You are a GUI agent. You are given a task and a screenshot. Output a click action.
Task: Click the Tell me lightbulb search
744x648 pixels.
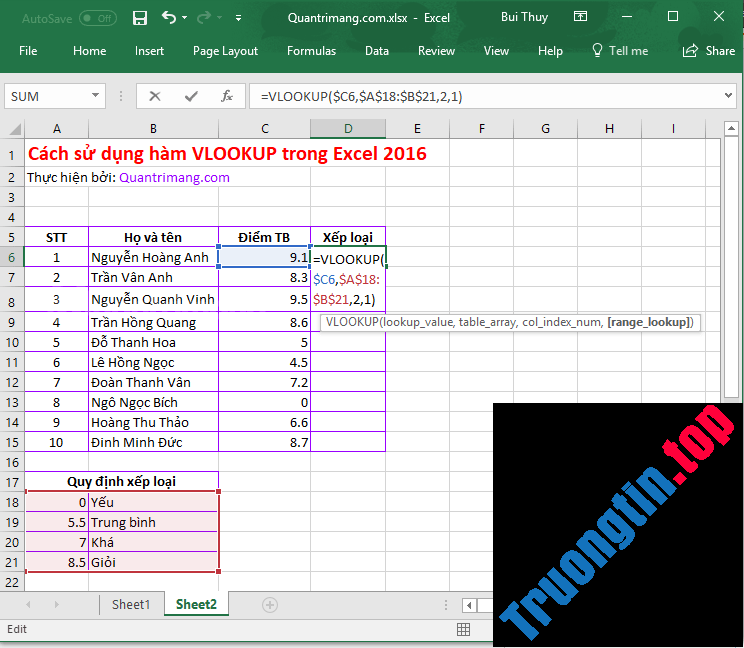click(x=620, y=51)
